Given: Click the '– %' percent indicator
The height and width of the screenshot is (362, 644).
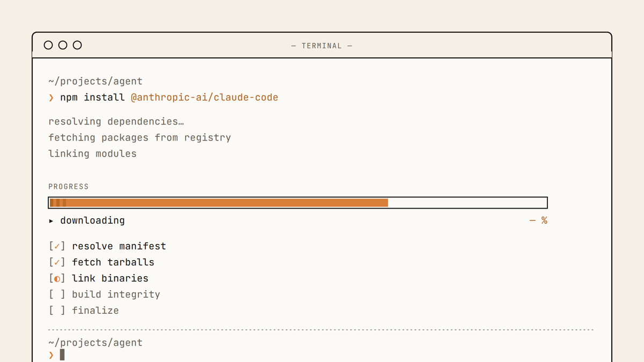Looking at the screenshot, I should [x=538, y=220].
